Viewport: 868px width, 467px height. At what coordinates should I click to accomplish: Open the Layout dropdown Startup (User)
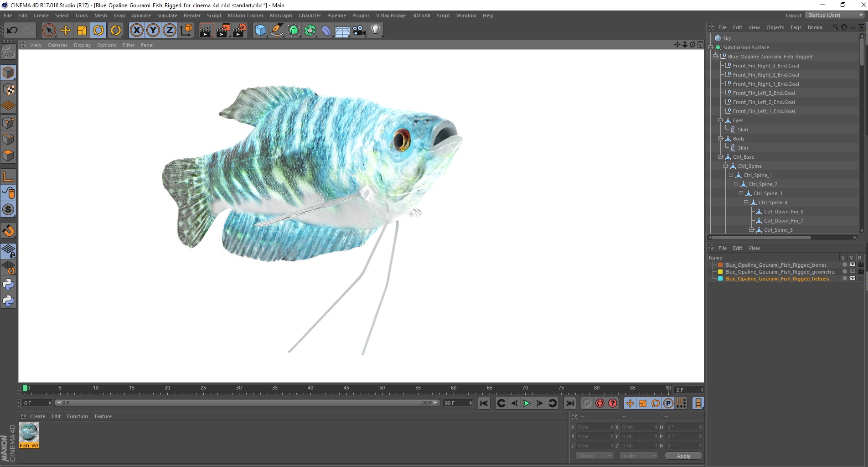tap(835, 15)
